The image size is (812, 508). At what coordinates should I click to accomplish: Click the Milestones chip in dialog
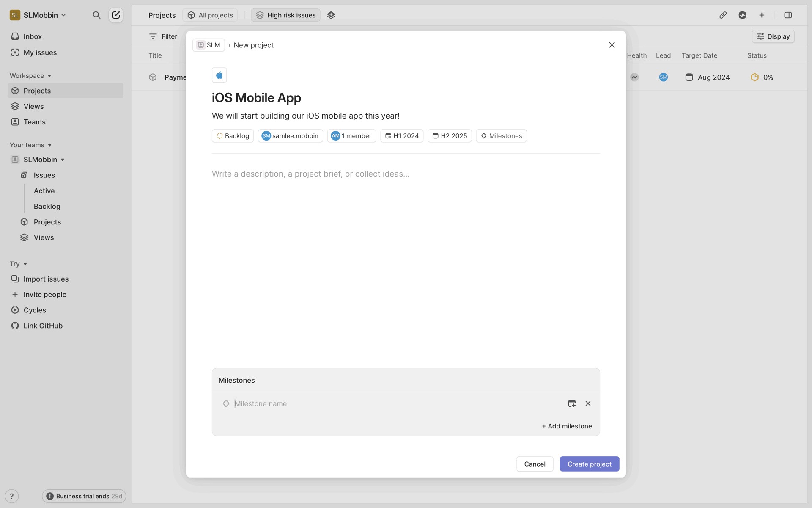click(x=501, y=136)
